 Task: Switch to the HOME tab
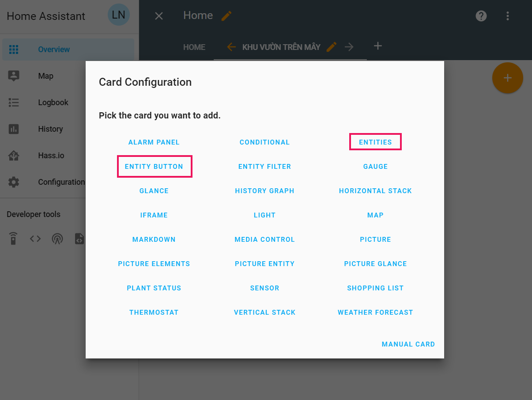click(194, 47)
